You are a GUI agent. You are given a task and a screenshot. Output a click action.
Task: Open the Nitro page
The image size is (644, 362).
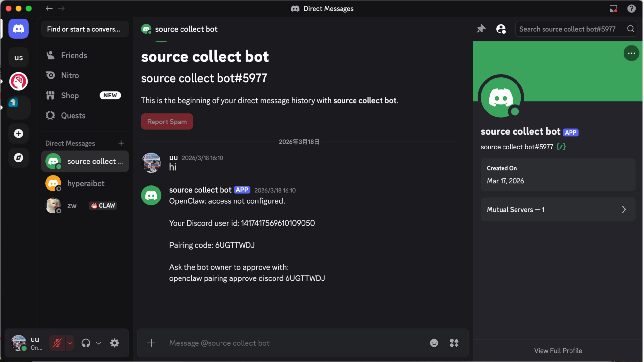(x=70, y=75)
